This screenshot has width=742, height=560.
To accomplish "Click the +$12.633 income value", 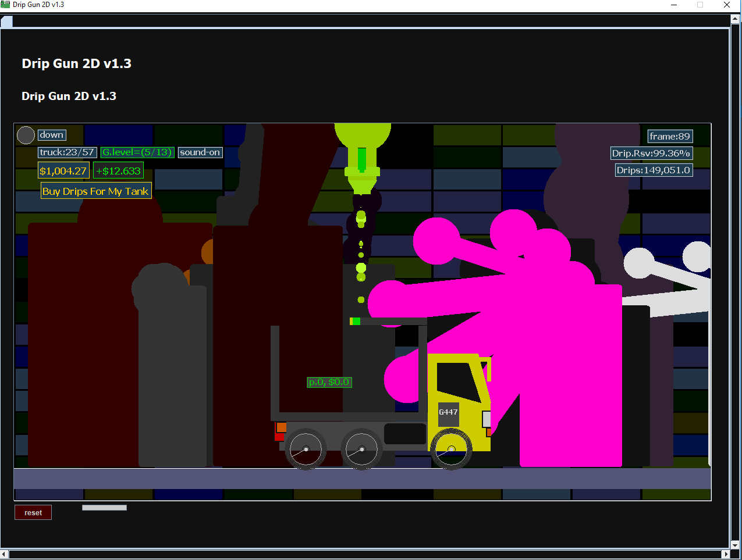I will 118,171.
